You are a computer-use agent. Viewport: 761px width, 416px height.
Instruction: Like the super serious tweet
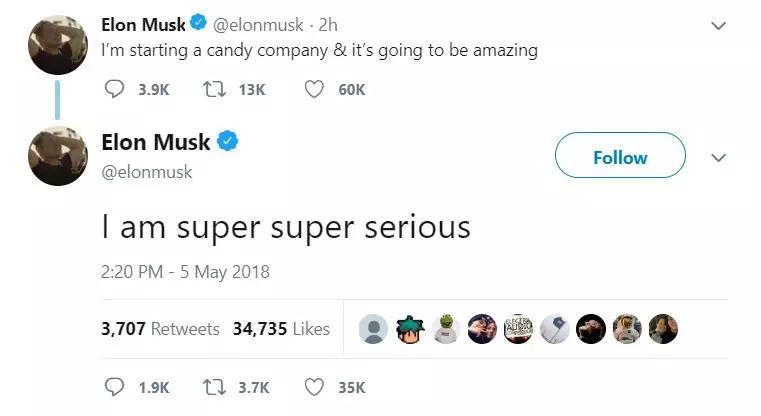314,387
